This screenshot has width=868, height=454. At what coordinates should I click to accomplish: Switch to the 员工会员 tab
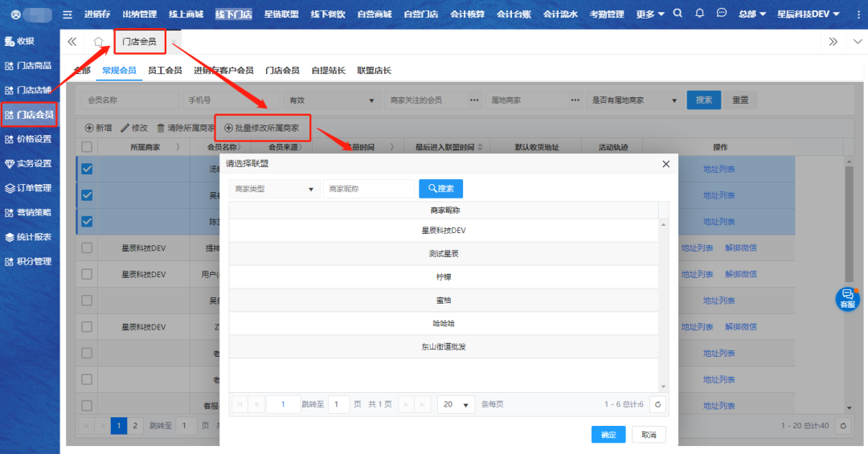click(165, 71)
